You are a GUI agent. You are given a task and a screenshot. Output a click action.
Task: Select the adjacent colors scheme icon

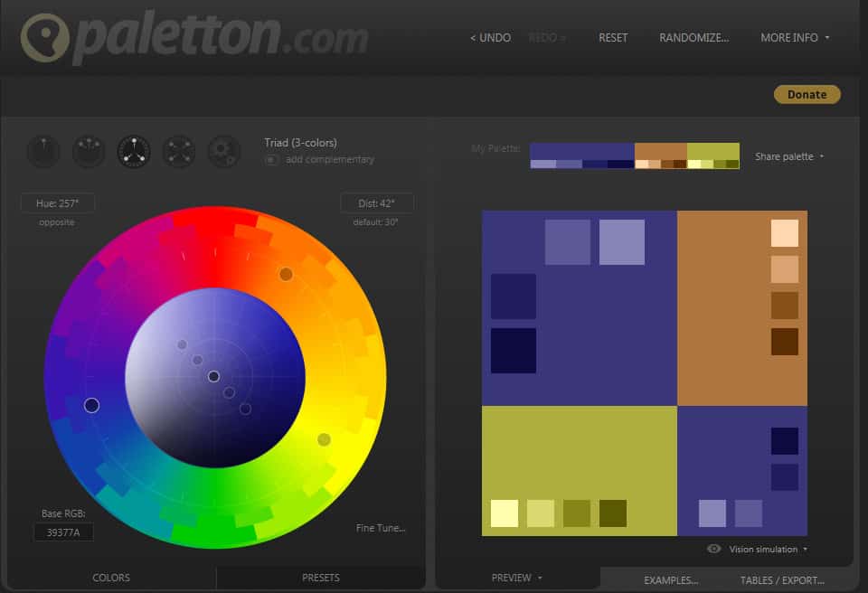coord(89,152)
